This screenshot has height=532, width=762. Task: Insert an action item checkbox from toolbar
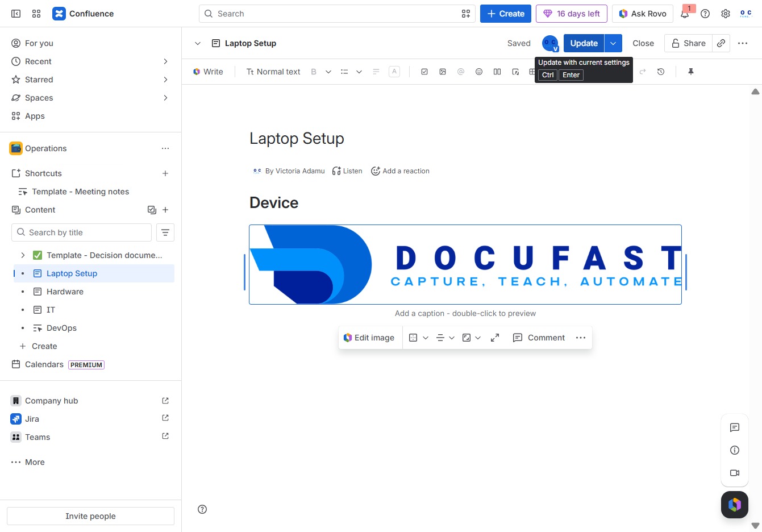424,72
